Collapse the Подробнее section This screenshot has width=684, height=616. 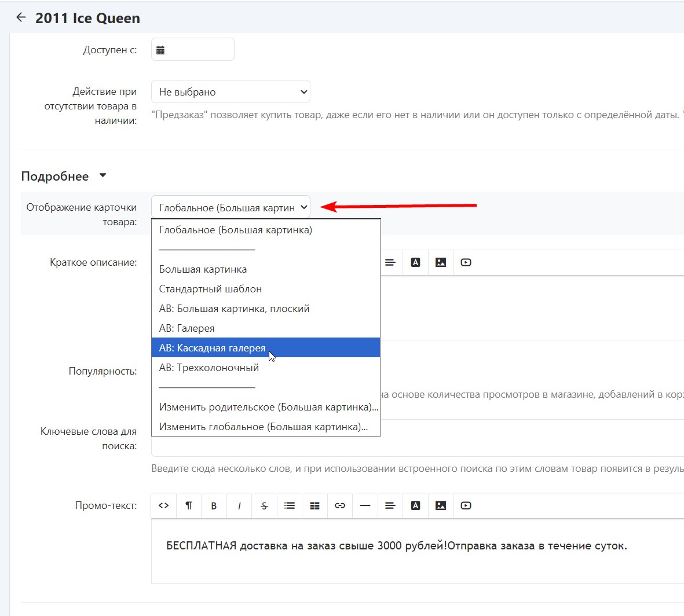coord(103,175)
